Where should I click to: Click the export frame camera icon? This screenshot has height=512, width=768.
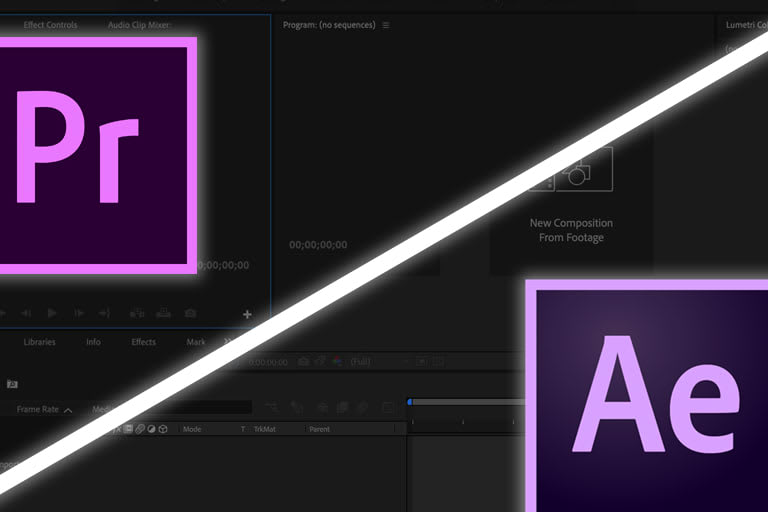click(190, 314)
